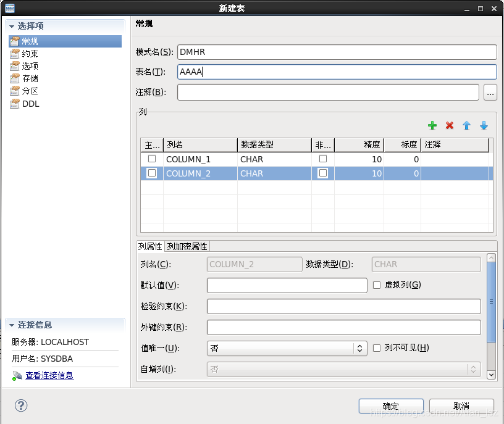
Task: Click the 列名 column header
Action: click(200, 145)
